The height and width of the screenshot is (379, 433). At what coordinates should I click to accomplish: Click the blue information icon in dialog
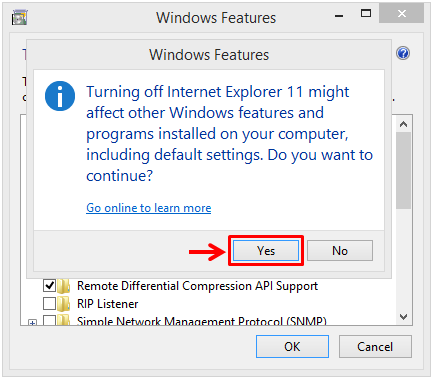pyautogui.click(x=60, y=96)
